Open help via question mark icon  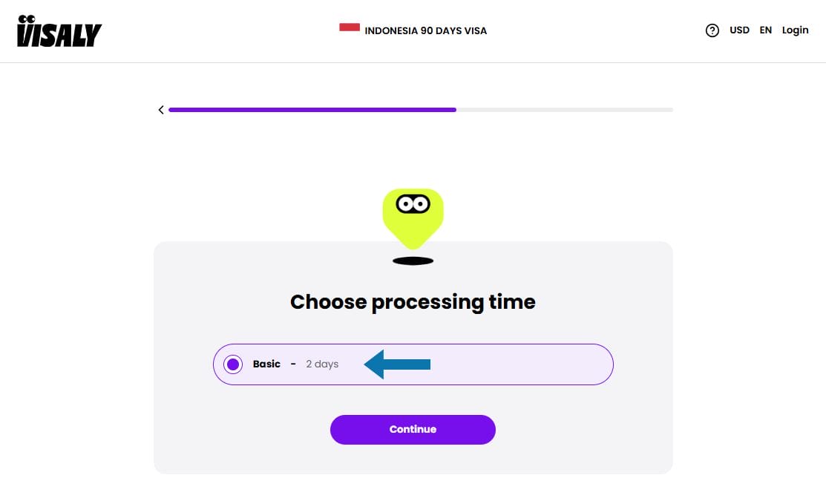712,30
